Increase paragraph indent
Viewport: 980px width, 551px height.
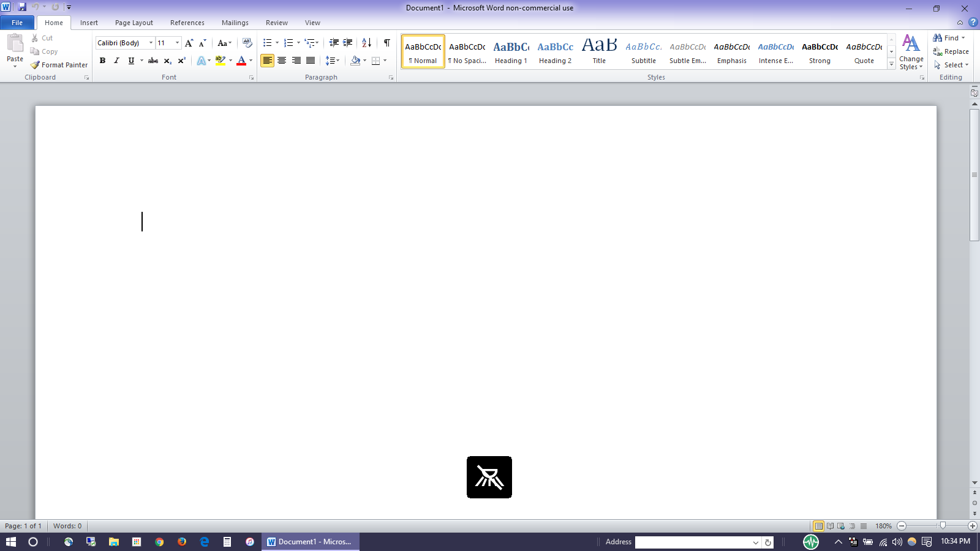(x=348, y=43)
